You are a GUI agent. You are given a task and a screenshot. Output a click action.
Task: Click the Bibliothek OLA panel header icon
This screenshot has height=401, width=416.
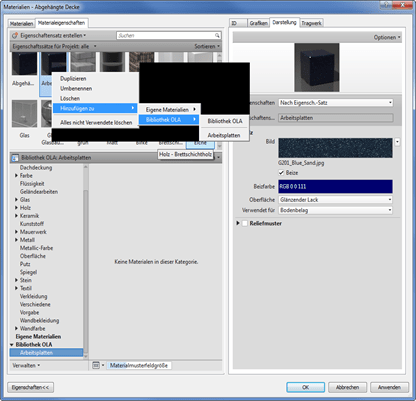(15, 158)
